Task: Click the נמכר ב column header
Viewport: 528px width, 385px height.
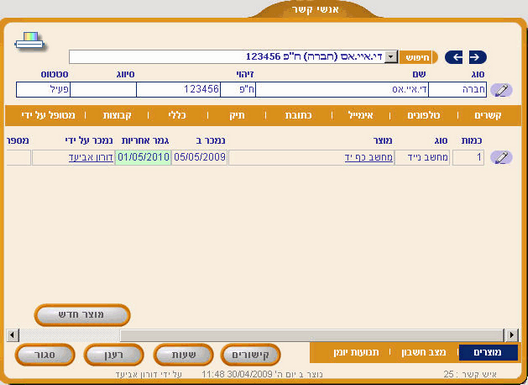Action: pyautogui.click(x=210, y=141)
